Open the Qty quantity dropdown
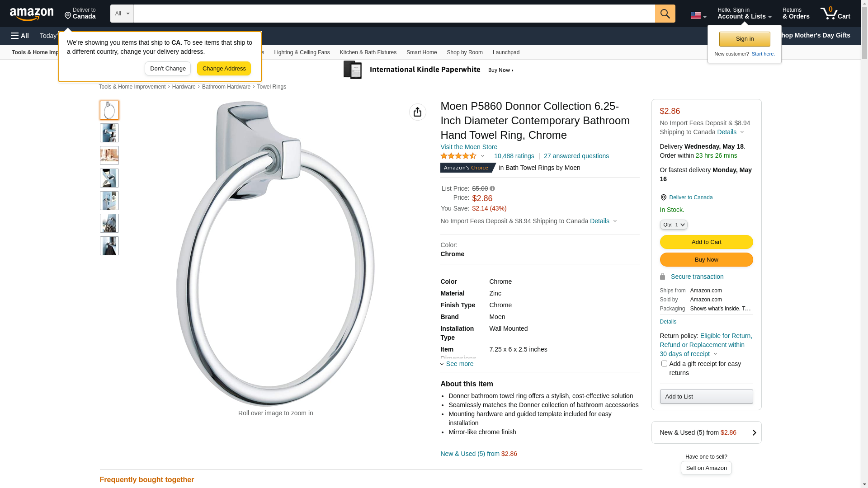The height and width of the screenshot is (488, 868). pos(673,225)
